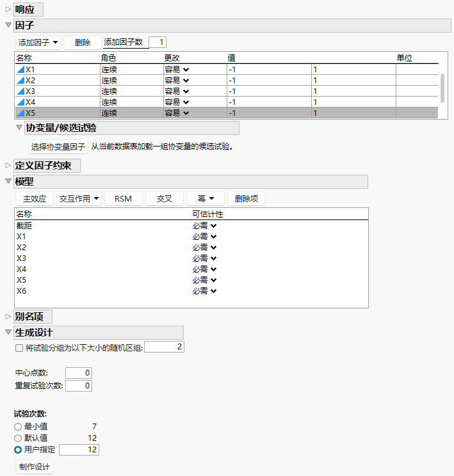Open 必需 estimability dropdown for model term X4

pos(204,269)
